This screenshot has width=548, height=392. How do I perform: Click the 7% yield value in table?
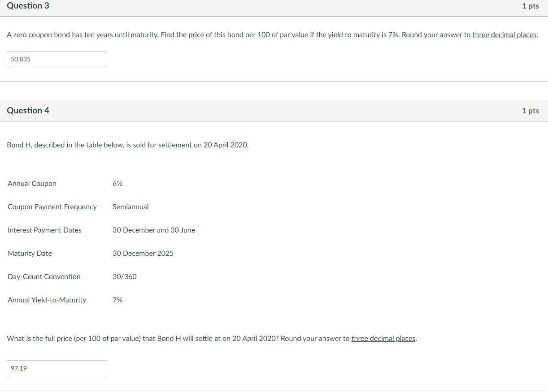coord(117,300)
